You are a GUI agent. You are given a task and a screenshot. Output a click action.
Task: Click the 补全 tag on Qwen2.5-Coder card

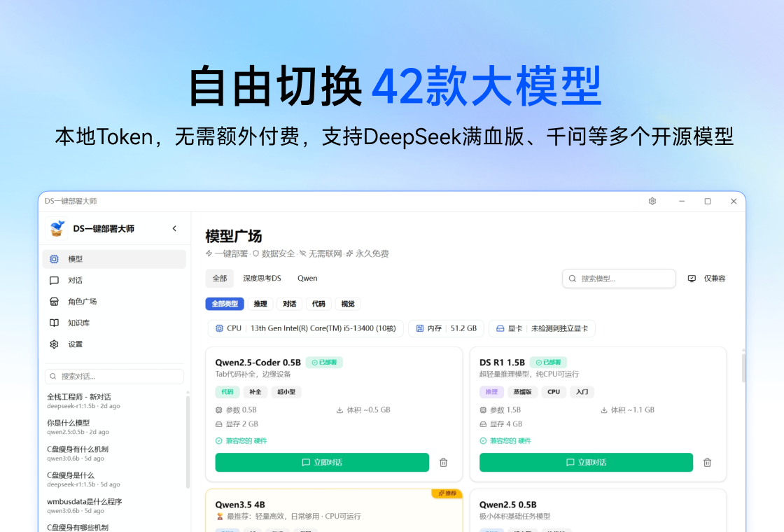tap(255, 392)
